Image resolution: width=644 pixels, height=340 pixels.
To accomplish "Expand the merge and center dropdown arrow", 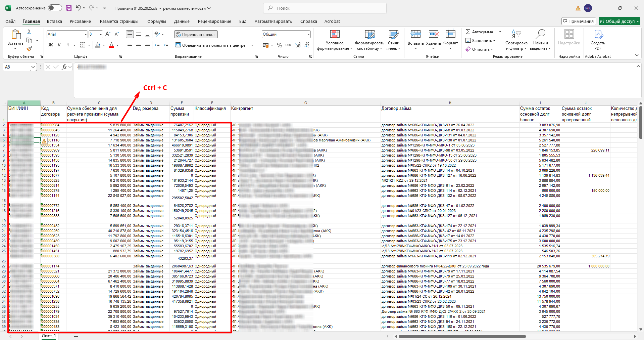I will click(252, 45).
